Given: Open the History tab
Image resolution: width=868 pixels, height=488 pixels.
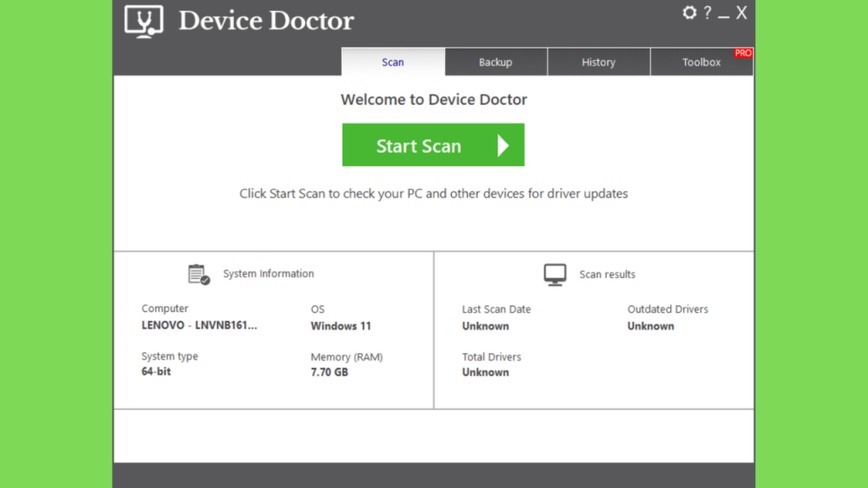Looking at the screenshot, I should click(598, 62).
